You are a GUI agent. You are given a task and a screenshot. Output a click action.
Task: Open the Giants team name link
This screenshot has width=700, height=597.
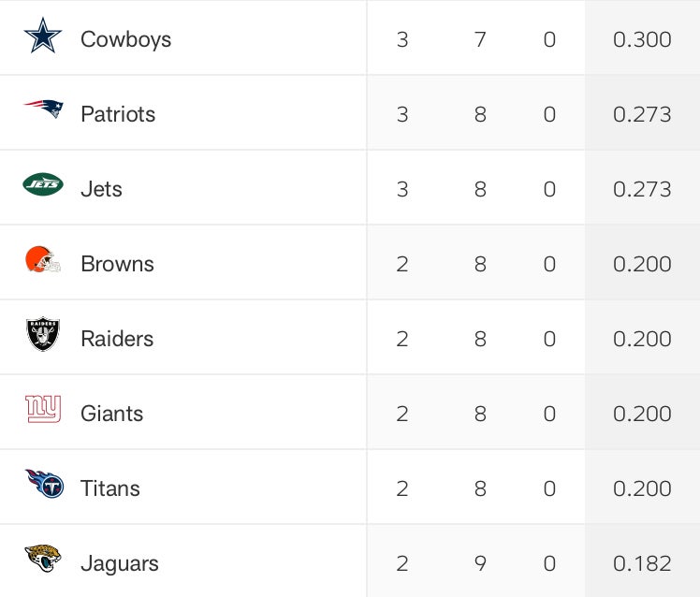click(x=111, y=414)
